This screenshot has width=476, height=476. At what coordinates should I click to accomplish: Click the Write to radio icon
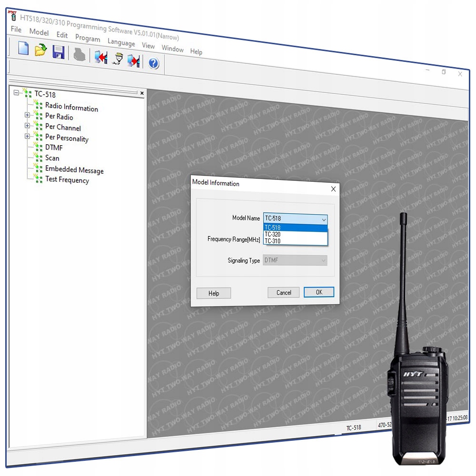point(134,61)
